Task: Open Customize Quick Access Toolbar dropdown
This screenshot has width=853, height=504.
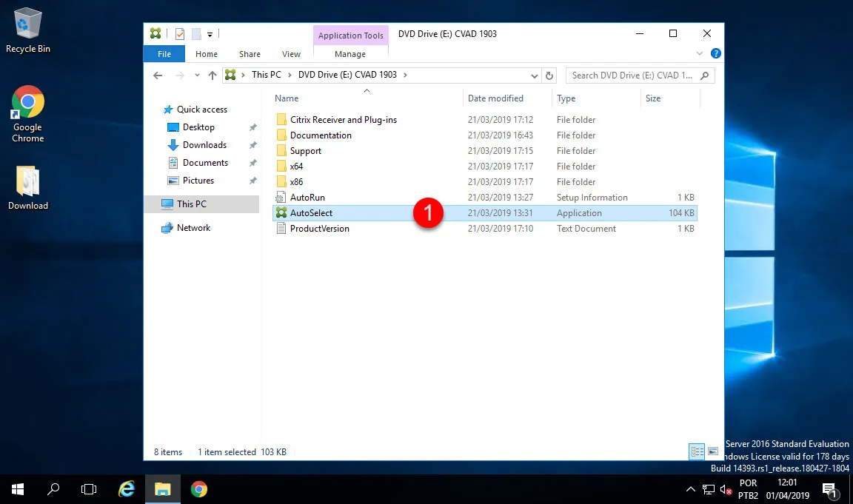Action: [x=210, y=34]
